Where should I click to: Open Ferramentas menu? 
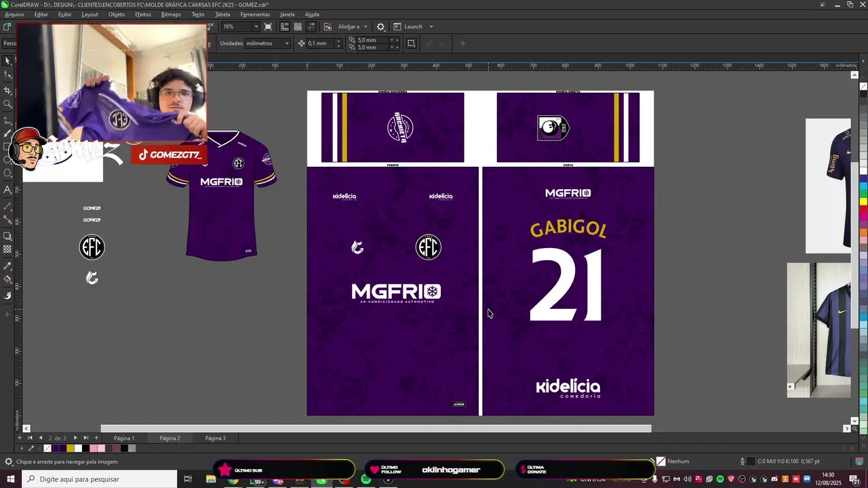point(255,14)
